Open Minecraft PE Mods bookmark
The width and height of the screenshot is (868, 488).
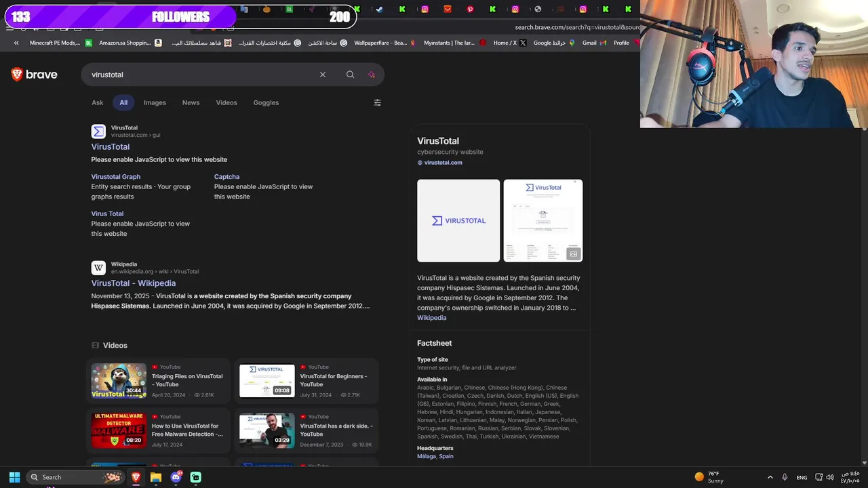60,43
